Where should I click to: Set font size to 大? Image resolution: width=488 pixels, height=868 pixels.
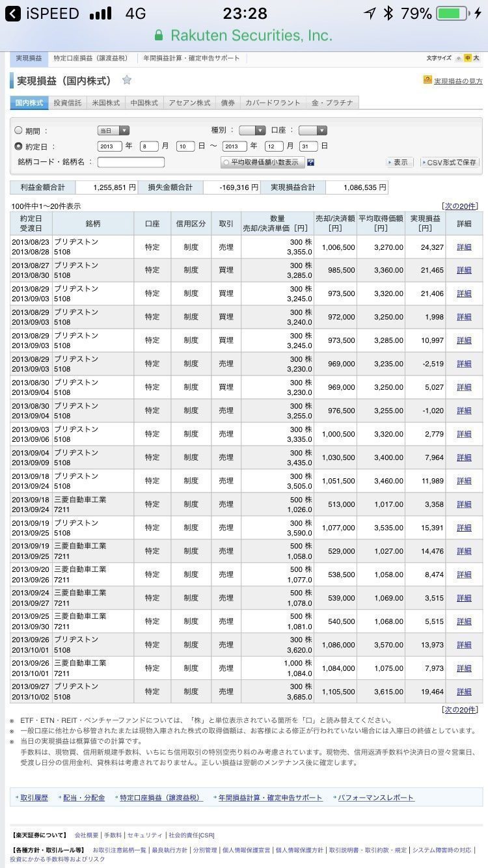pos(476,58)
